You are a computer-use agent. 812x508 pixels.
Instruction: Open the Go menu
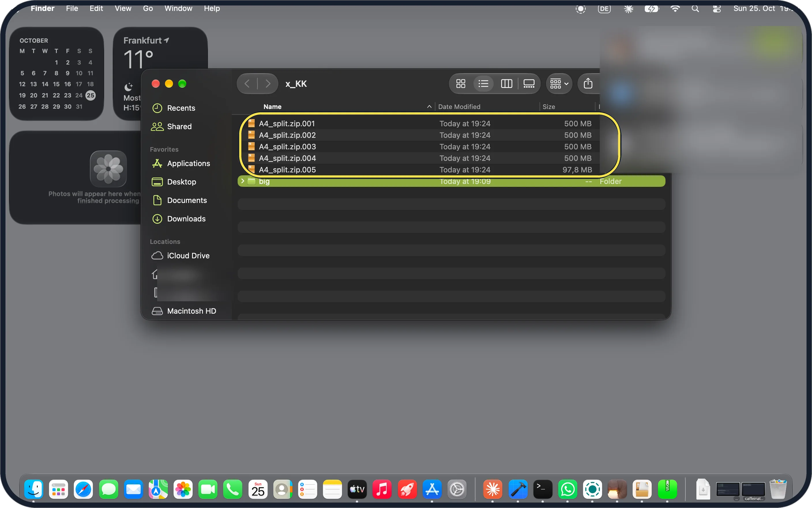pyautogui.click(x=148, y=8)
